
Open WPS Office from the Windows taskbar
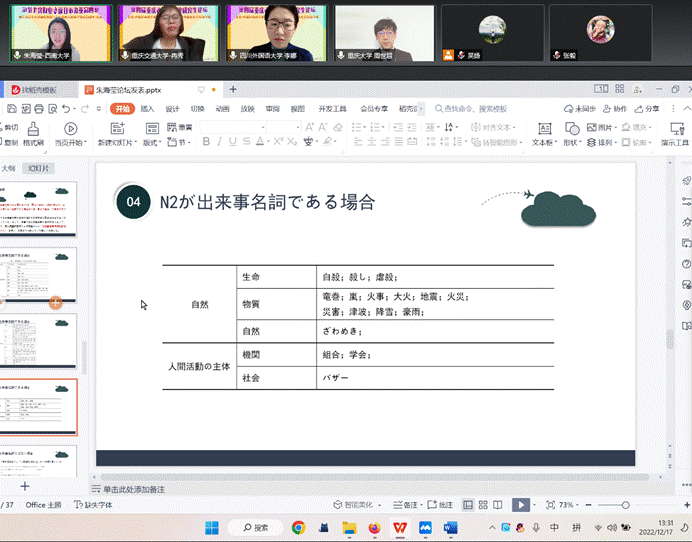(x=399, y=527)
